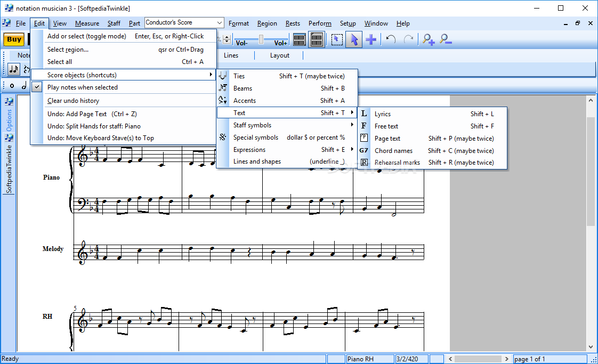The width and height of the screenshot is (598, 364).
Task: Click the vertical scrollbar down arrow
Action: pyautogui.click(x=591, y=346)
